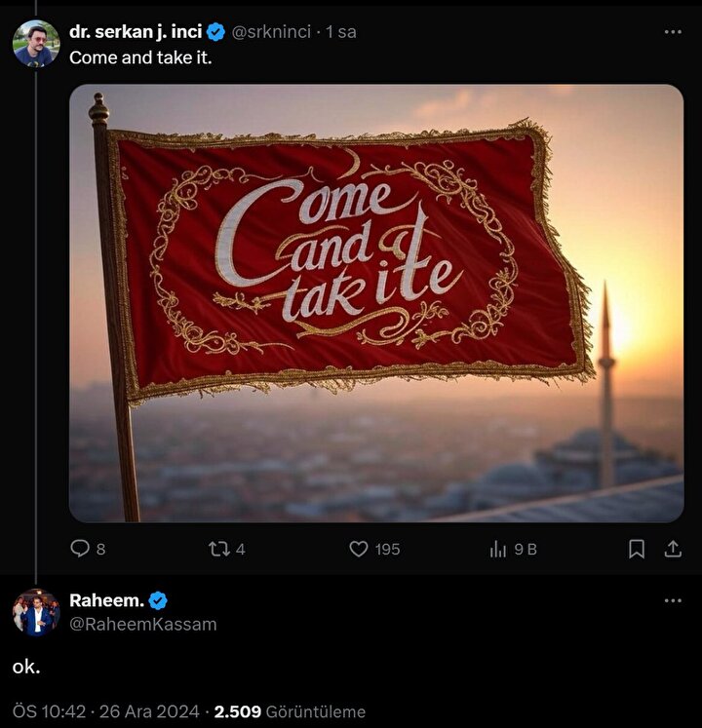Open the @RaheemKassam handle

tap(142, 624)
